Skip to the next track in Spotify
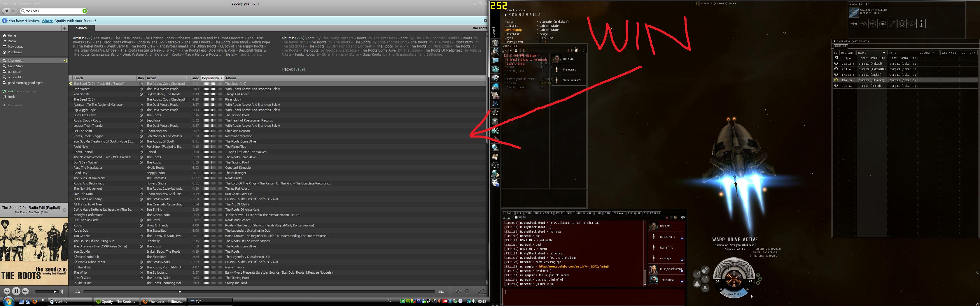This screenshot has width=980, height=306. click(25, 291)
